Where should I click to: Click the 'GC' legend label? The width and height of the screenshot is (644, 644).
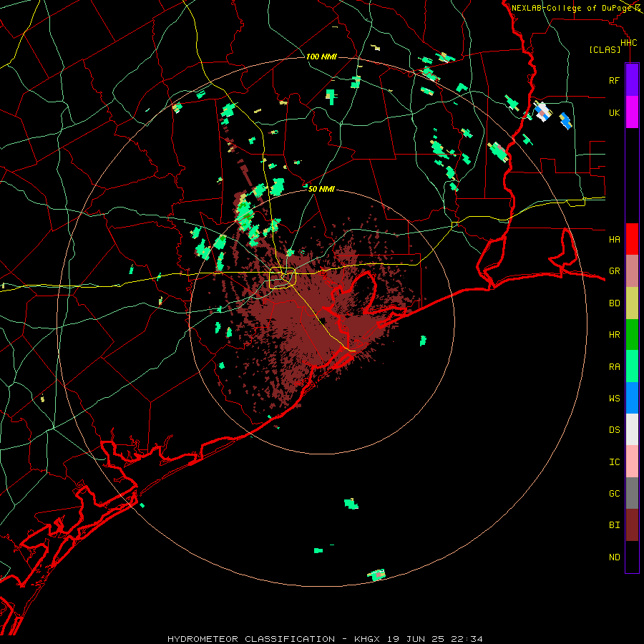tap(614, 494)
